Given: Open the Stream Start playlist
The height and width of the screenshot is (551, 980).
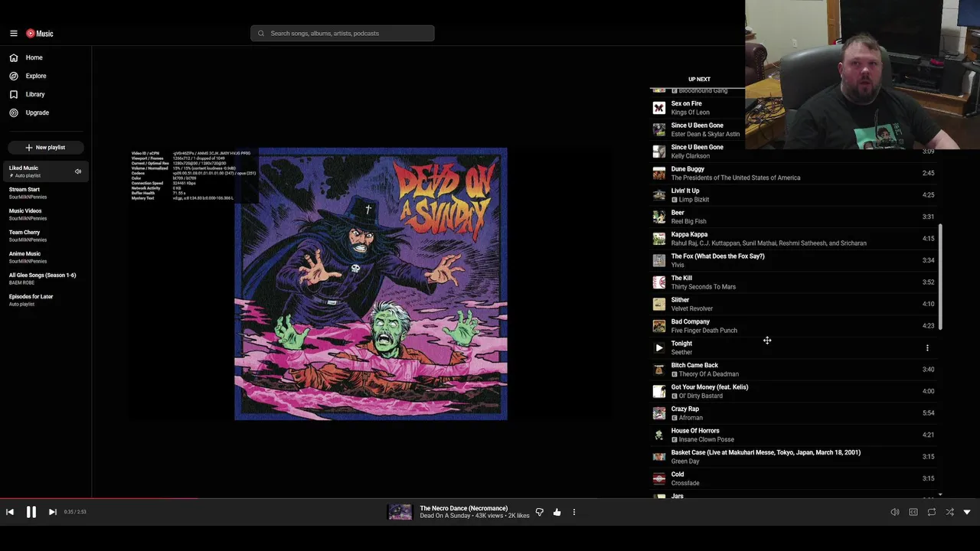Looking at the screenshot, I should pyautogui.click(x=46, y=193).
